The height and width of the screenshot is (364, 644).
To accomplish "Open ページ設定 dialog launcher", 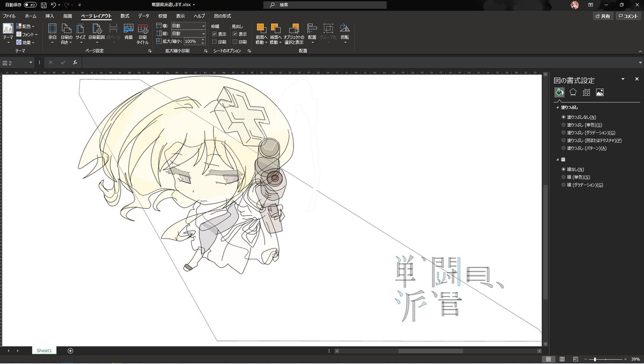I will point(150,51).
